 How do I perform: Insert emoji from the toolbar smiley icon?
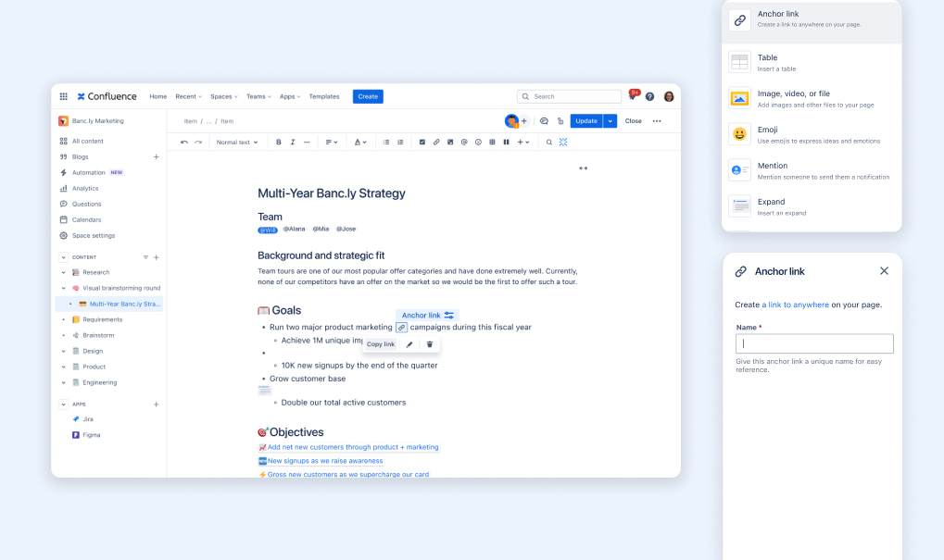pyautogui.click(x=478, y=142)
